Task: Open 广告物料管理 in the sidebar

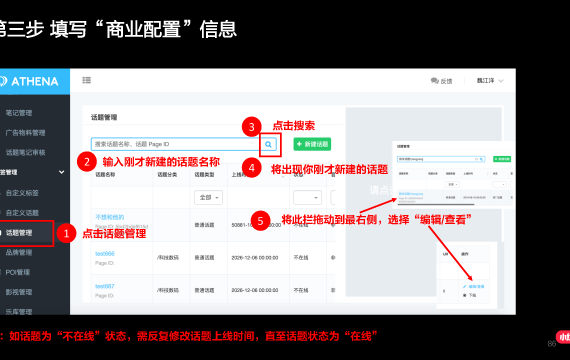Action: [x=25, y=133]
